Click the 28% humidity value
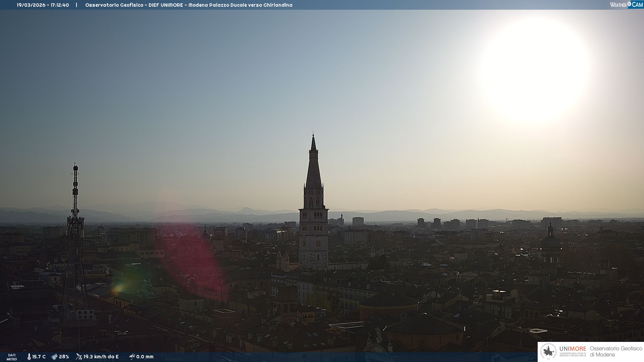 tap(64, 357)
